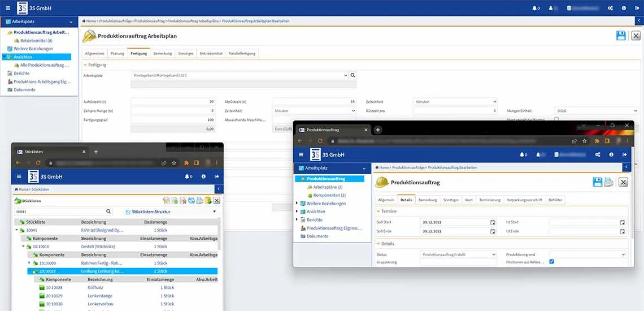Save the Produktionsauftrag Arbeitsplan with the disk icon
The image size is (644, 311).
pyautogui.click(x=621, y=36)
